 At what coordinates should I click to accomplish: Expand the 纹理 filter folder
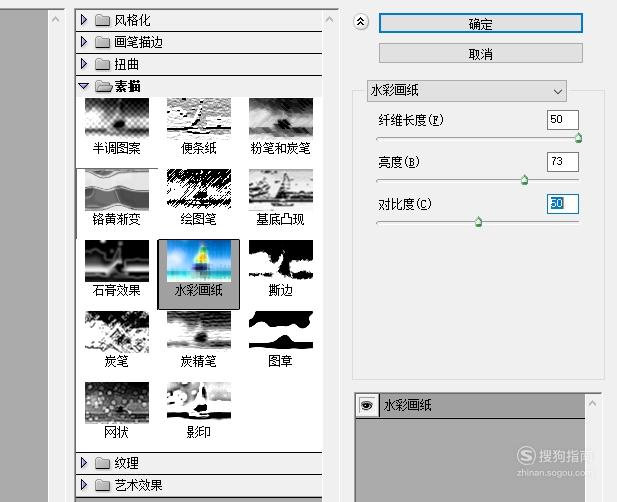[83, 463]
